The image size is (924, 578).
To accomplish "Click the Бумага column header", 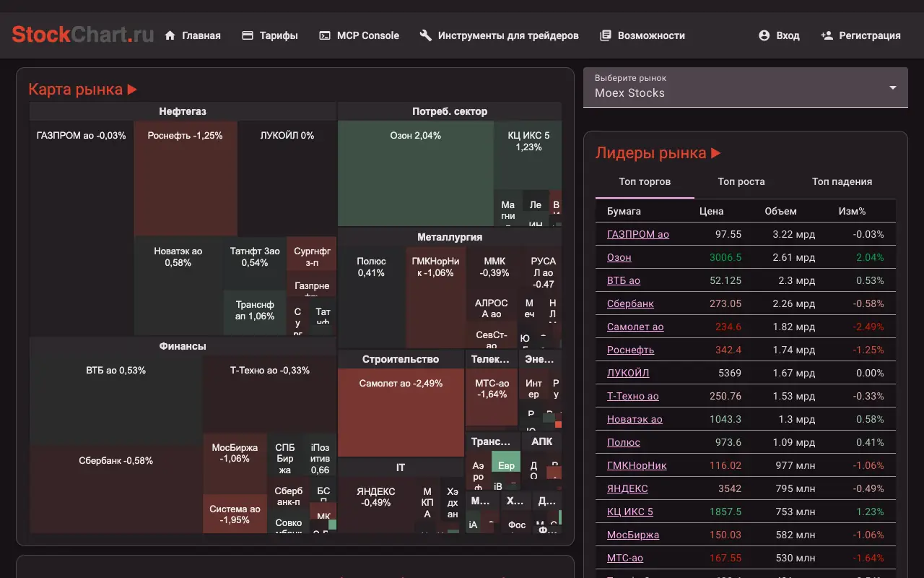I will [x=624, y=211].
